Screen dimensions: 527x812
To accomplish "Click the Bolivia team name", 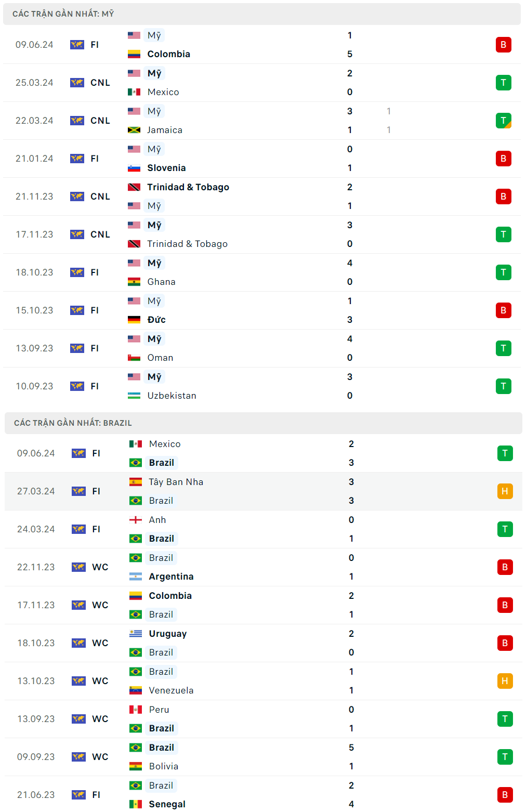I will [x=163, y=766].
